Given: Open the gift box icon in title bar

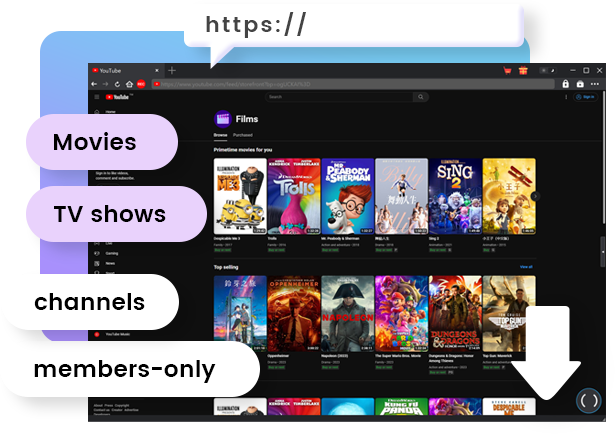Looking at the screenshot, I should click(x=523, y=71).
